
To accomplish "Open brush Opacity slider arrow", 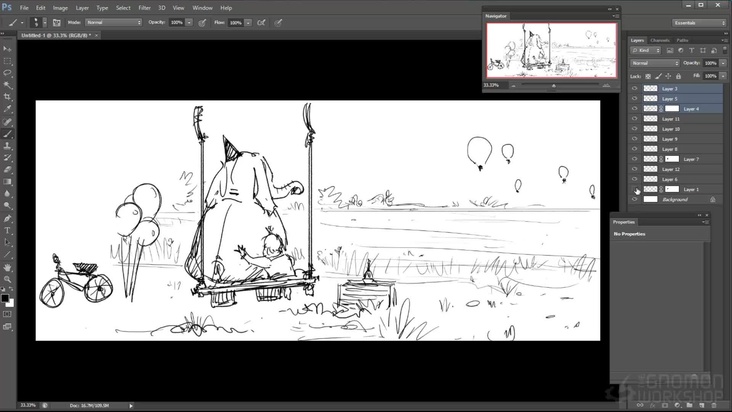I will tap(189, 22).
